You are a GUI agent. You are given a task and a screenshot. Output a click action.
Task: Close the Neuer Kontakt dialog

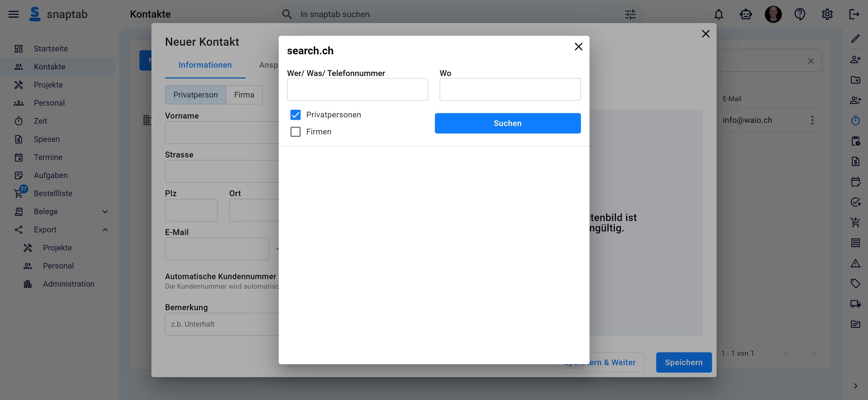(706, 34)
